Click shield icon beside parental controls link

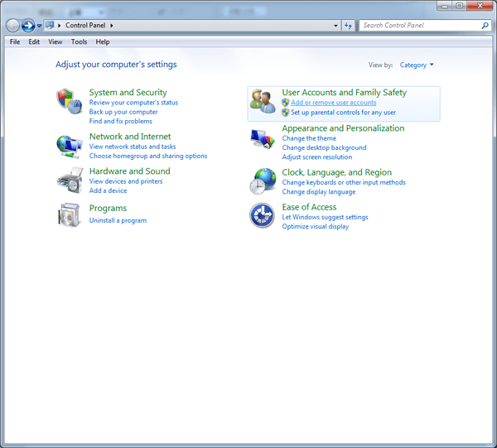(x=285, y=112)
